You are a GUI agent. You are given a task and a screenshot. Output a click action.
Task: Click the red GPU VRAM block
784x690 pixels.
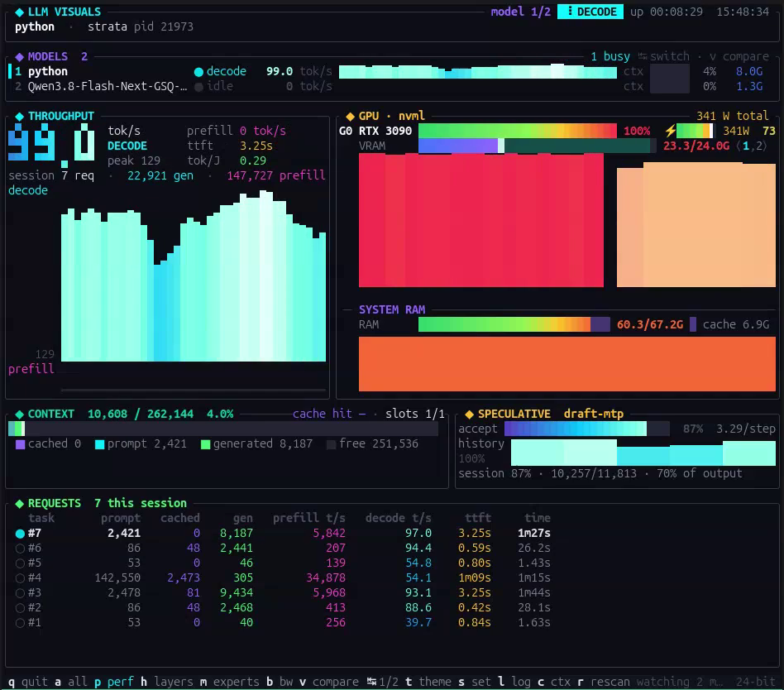(x=481, y=220)
